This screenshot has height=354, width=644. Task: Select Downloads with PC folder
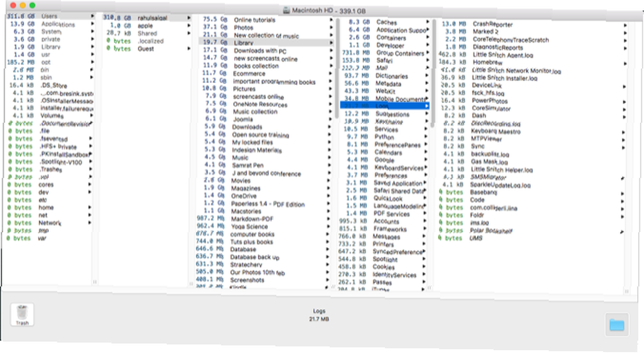(267, 50)
